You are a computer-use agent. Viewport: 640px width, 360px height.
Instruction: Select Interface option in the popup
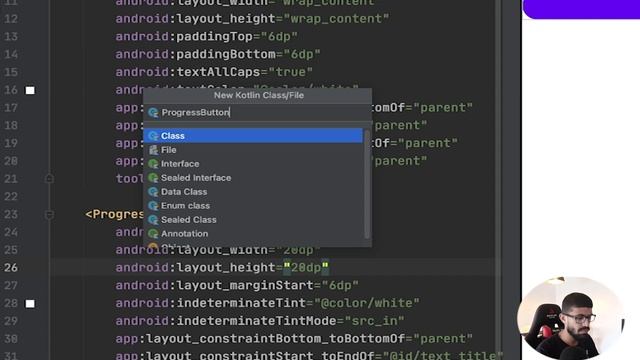pyautogui.click(x=253, y=164)
